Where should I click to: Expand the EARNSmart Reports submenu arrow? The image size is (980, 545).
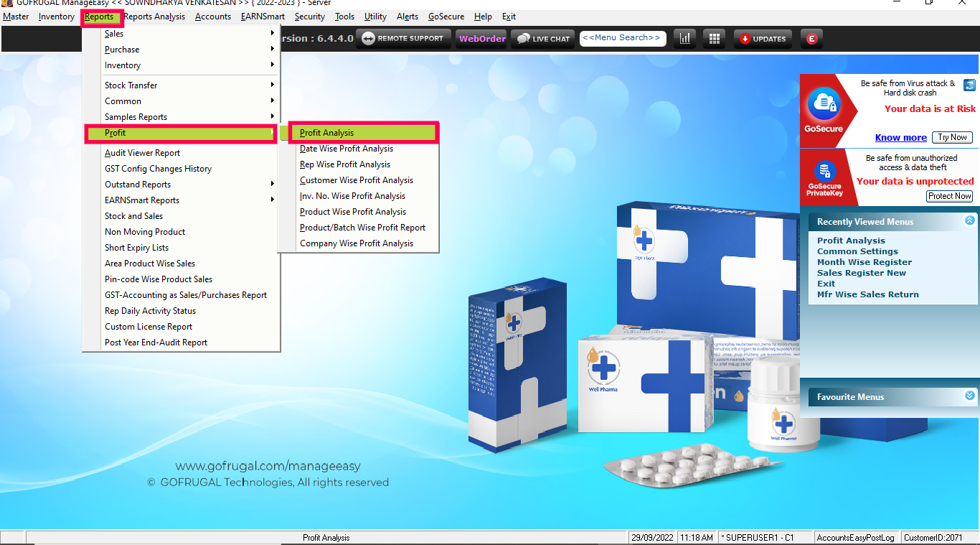[x=273, y=200]
